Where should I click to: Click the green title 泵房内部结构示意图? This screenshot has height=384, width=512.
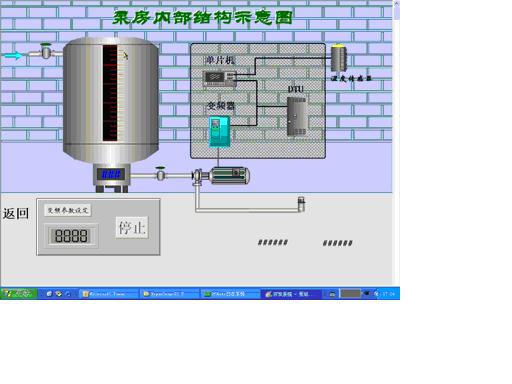pyautogui.click(x=202, y=18)
